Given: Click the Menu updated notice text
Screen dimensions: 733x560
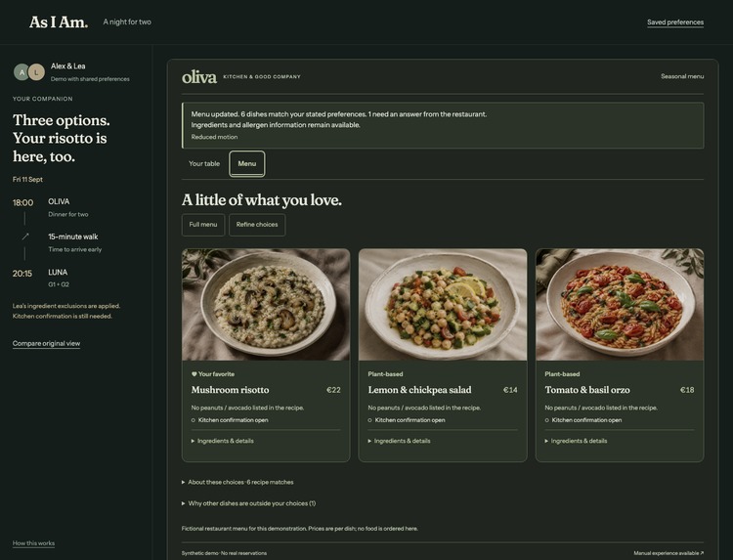Looking at the screenshot, I should pos(339,119).
